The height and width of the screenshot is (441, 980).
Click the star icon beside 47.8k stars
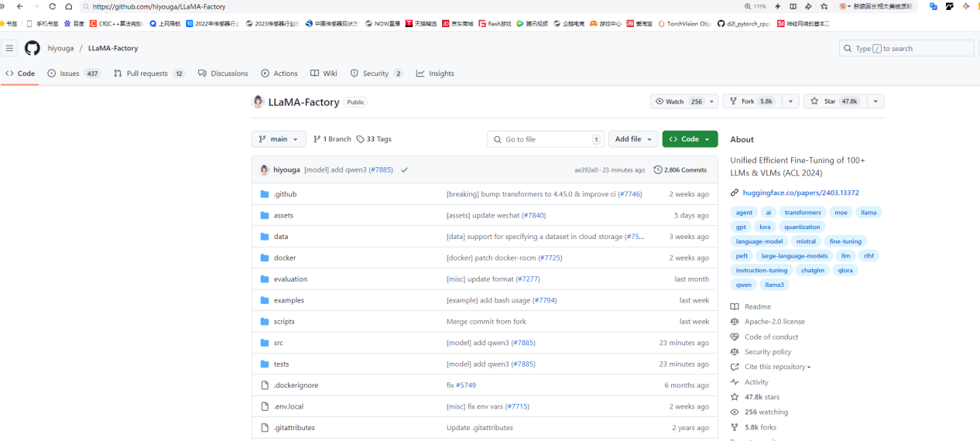click(735, 397)
